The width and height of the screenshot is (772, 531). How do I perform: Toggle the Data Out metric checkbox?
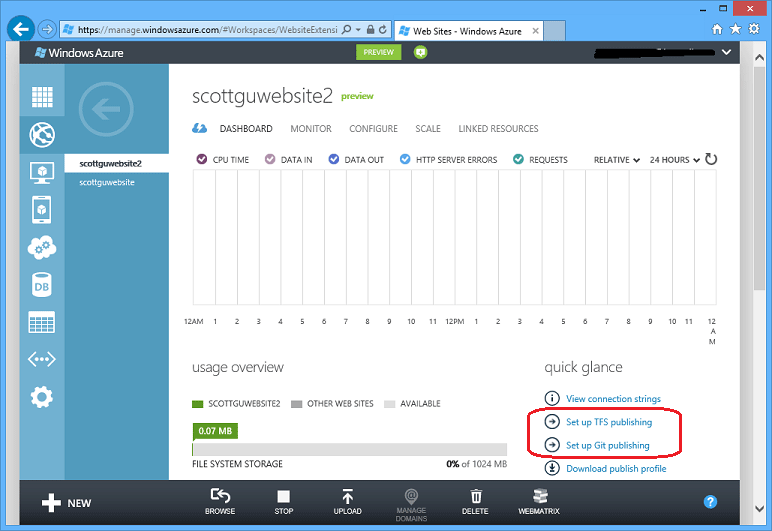click(x=334, y=159)
